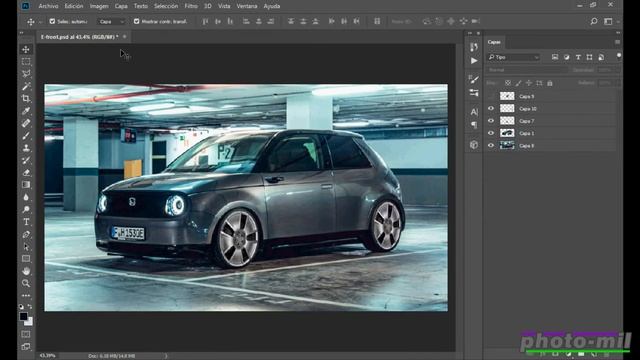This screenshot has height=360, width=640.
Task: Open the 3D panel cube icon
Action: pos(473,144)
